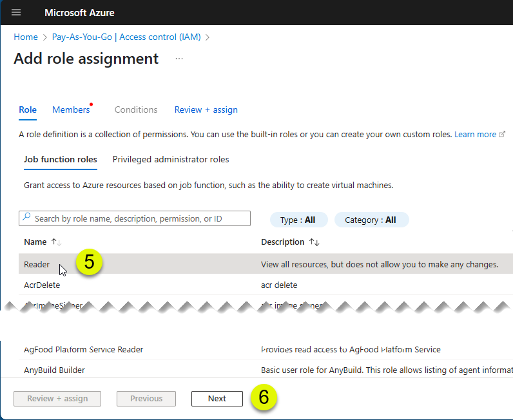This screenshot has height=420, width=513.
Task: Select Privileged administrator roles tab
Action: (171, 159)
